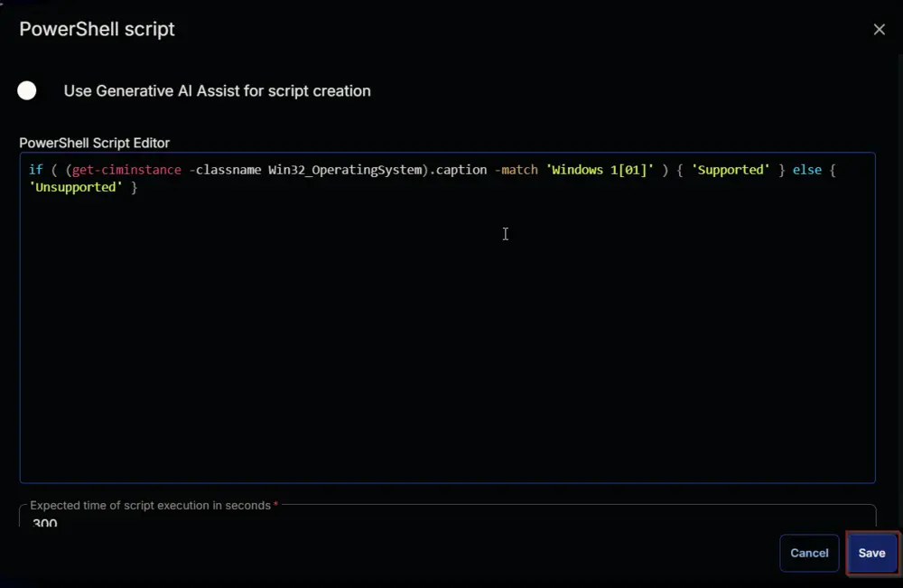Image resolution: width=903 pixels, height=588 pixels.
Task: Click the '-classname' parameter in the code
Action: [225, 170]
